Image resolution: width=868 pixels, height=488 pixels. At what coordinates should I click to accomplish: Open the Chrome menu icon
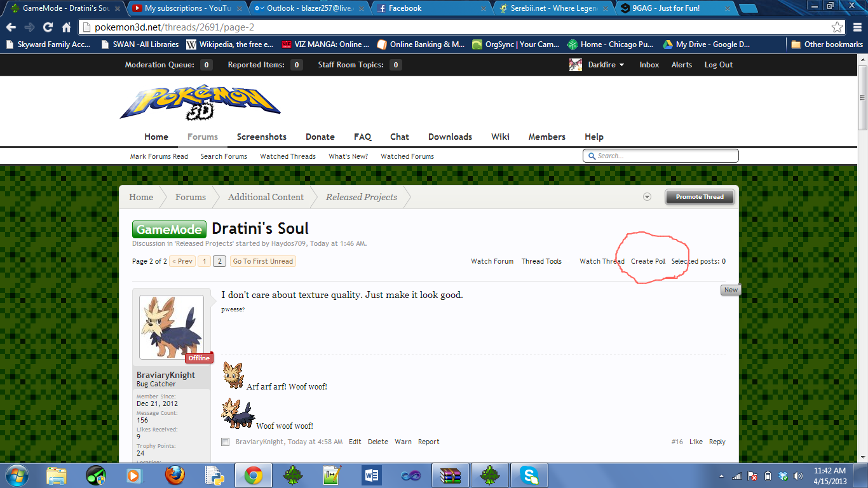tap(857, 27)
